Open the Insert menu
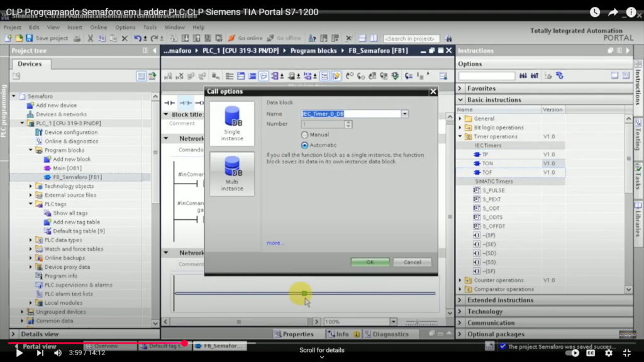 tap(75, 27)
